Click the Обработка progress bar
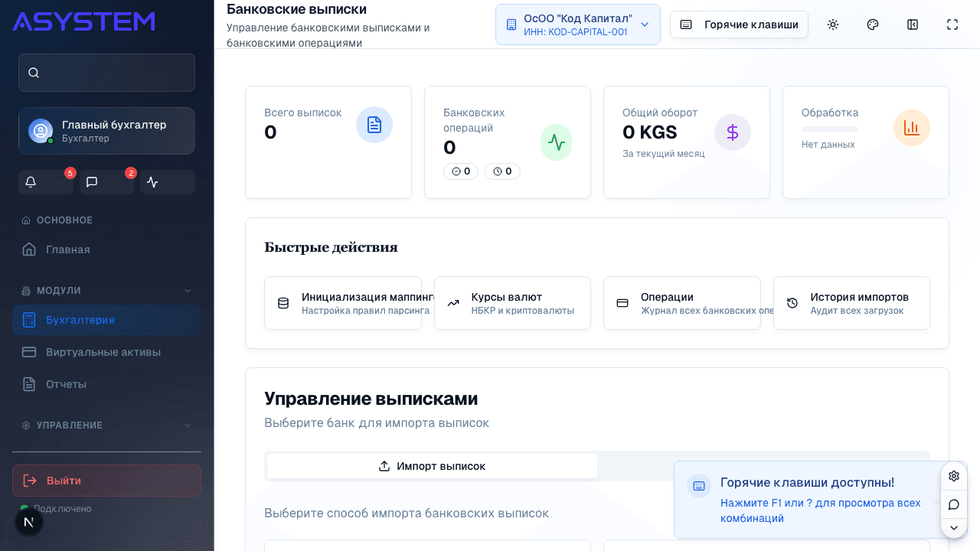This screenshot has height=551, width=980. tap(831, 130)
